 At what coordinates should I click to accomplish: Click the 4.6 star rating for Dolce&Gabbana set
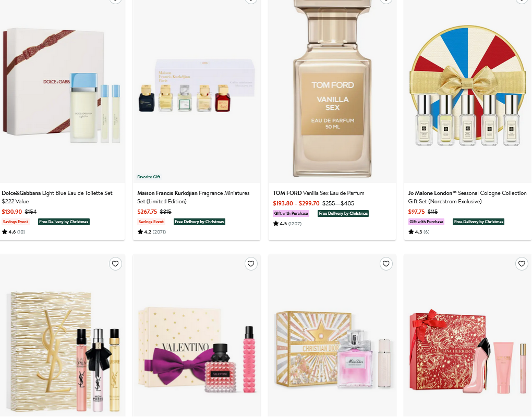14,232
